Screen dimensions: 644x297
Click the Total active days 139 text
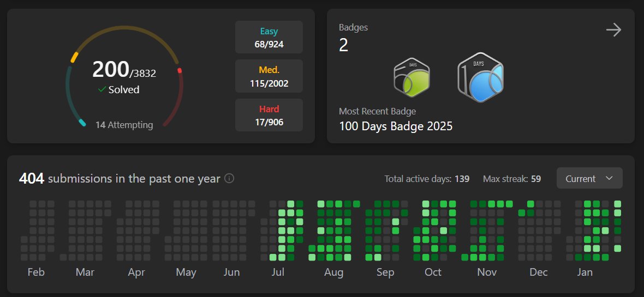pyautogui.click(x=427, y=179)
